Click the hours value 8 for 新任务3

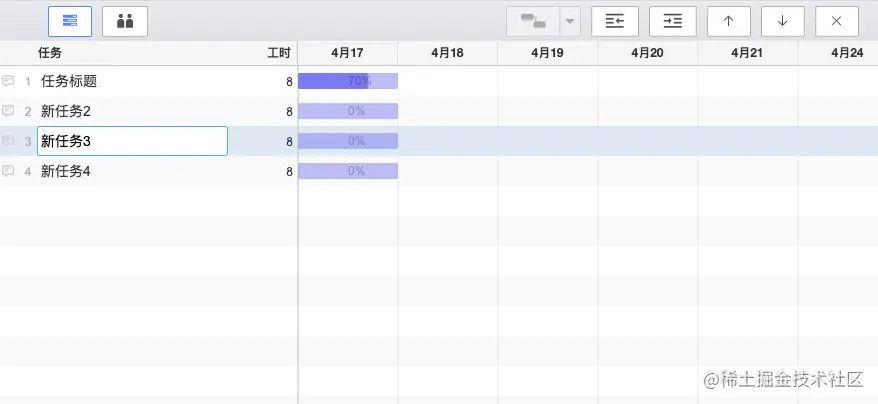289,142
